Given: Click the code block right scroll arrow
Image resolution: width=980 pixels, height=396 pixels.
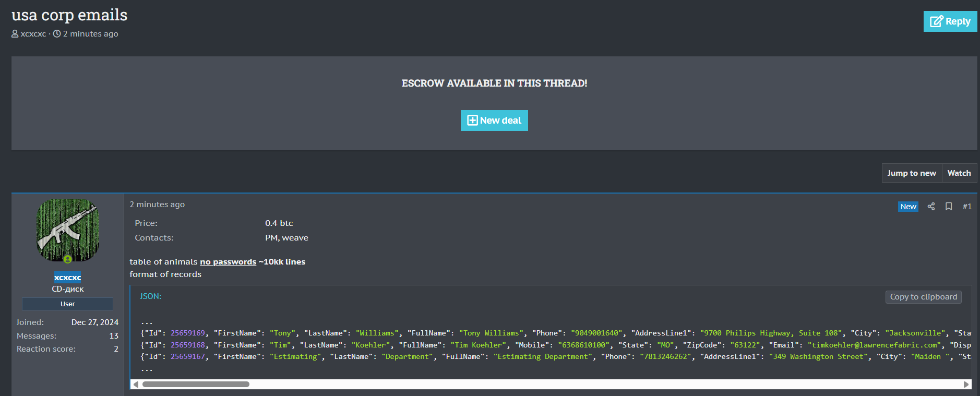Looking at the screenshot, I should (x=966, y=385).
